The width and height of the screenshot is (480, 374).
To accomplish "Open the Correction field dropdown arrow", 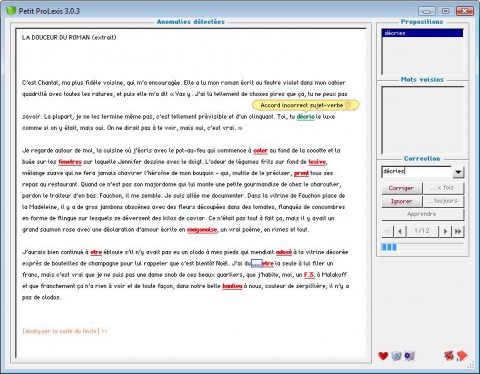I will tap(458, 172).
